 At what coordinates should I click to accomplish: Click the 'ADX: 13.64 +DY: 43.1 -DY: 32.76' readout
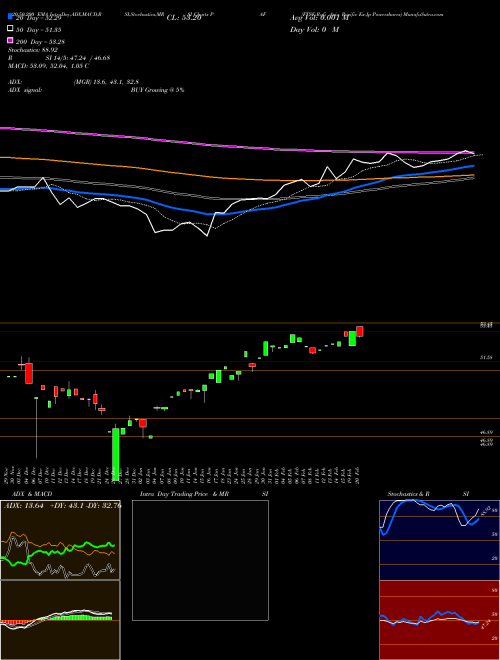(62, 506)
